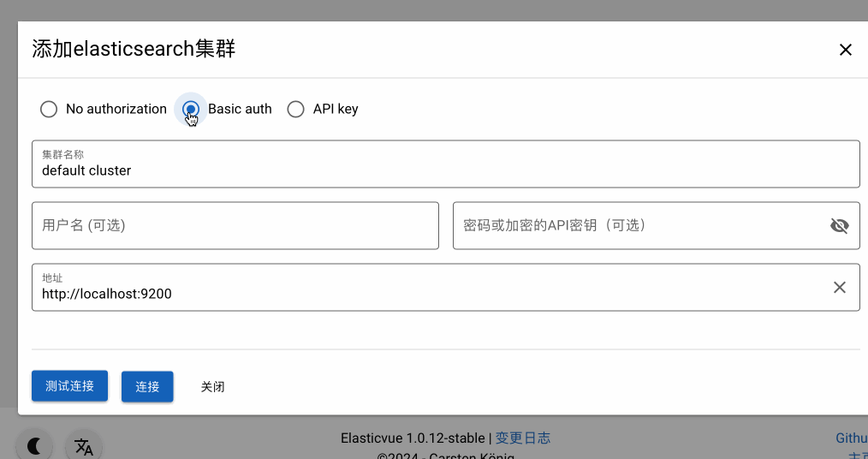The height and width of the screenshot is (459, 868).
Task: Open the 变更日志 changelog link
Action: [522, 438]
